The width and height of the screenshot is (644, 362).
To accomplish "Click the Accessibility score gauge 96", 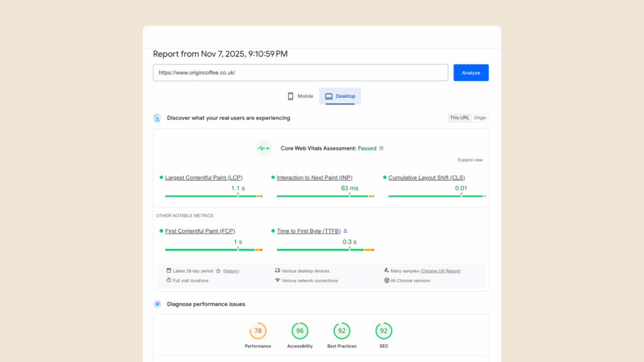I will point(300,331).
